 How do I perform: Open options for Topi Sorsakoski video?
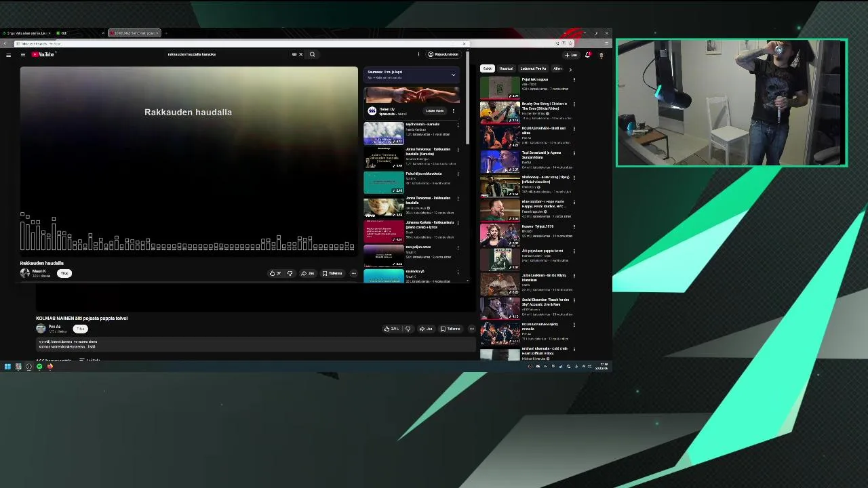[574, 153]
